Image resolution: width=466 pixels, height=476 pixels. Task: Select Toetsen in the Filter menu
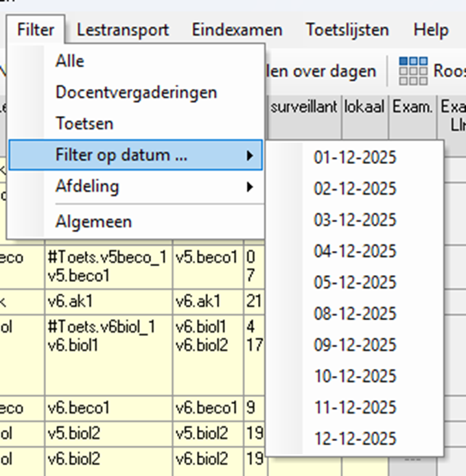84,123
